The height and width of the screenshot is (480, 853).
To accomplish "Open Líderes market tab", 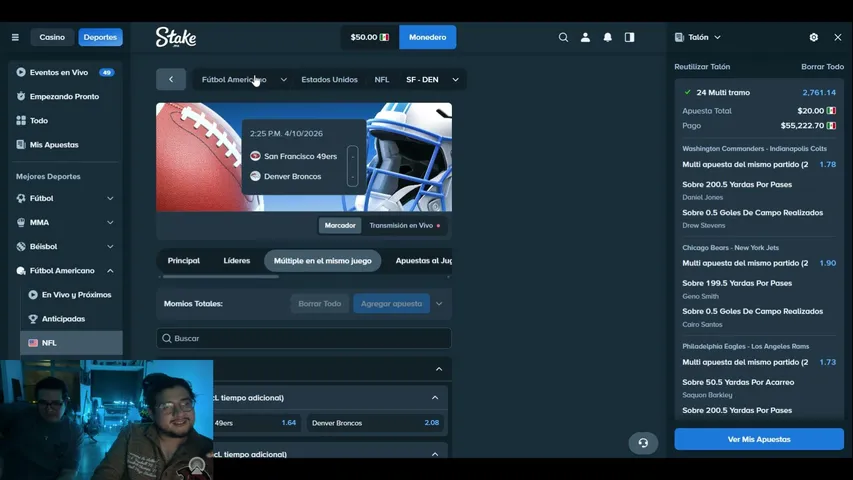I will pyautogui.click(x=237, y=261).
